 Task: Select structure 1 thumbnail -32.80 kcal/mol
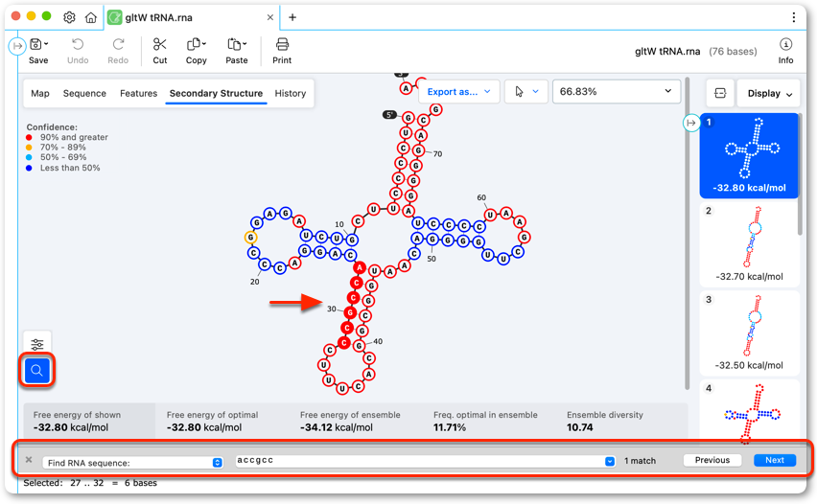749,155
